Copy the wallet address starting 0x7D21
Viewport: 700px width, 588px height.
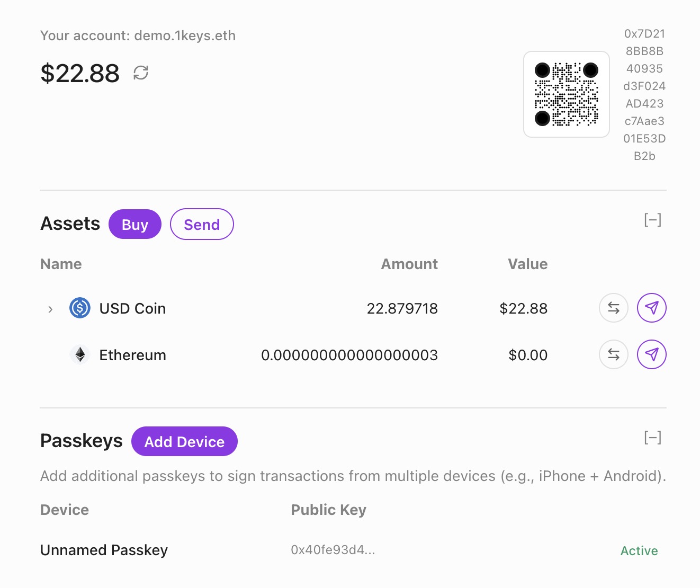[x=644, y=95]
